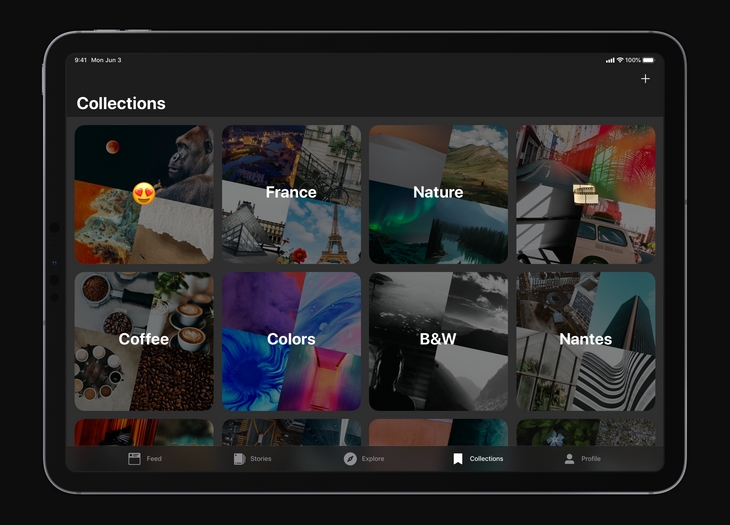Click the battery icon in status bar
The image size is (730, 525).
(648, 60)
